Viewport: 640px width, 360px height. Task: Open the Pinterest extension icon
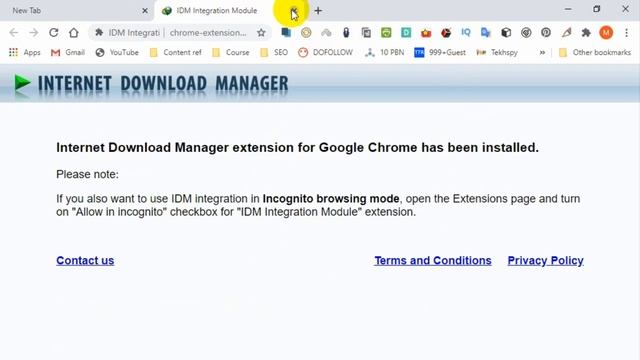pyautogui.click(x=546, y=33)
